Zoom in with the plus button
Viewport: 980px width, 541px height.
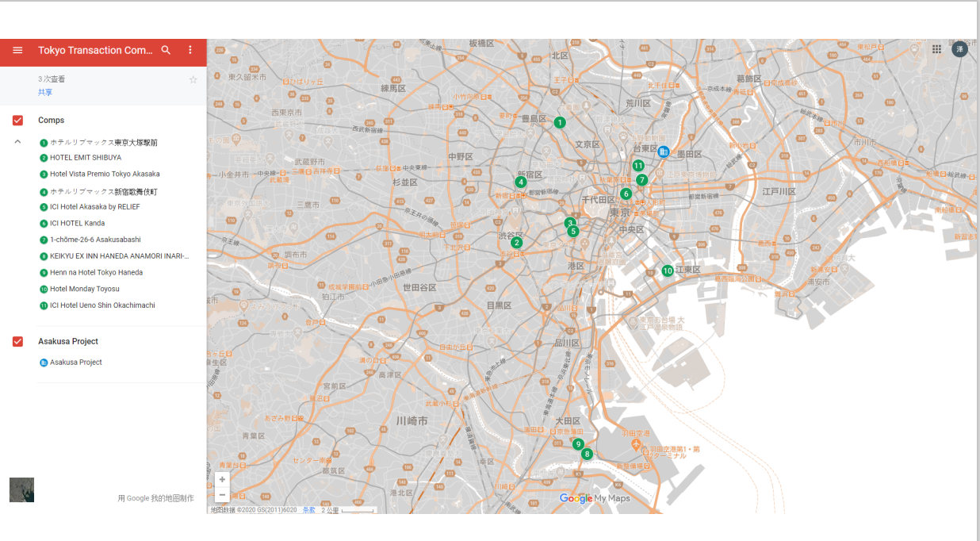[222, 480]
